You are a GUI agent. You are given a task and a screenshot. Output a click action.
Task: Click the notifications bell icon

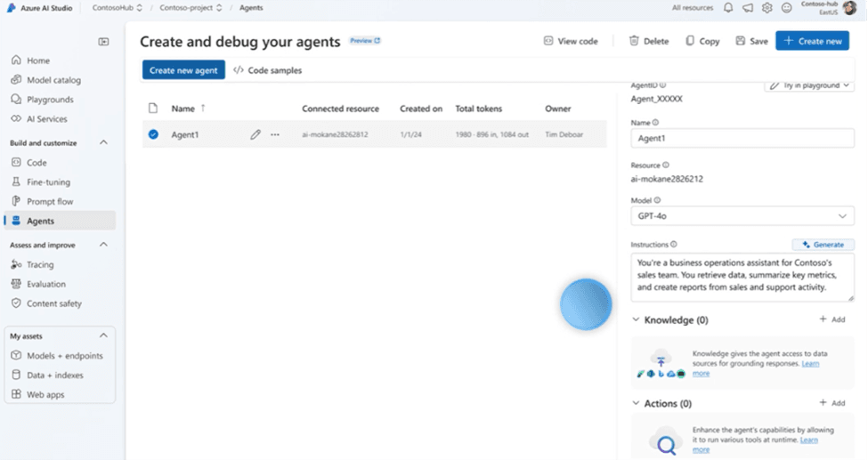click(x=728, y=8)
